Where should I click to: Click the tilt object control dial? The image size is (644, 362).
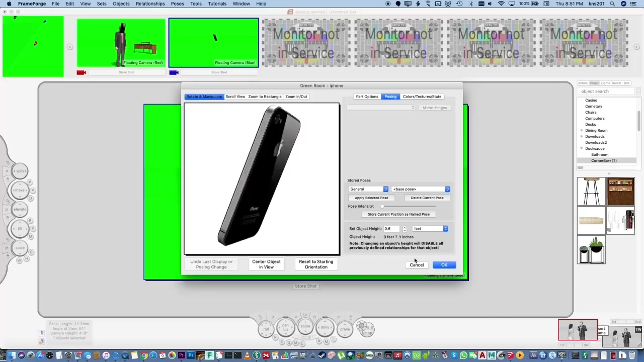pos(20,228)
